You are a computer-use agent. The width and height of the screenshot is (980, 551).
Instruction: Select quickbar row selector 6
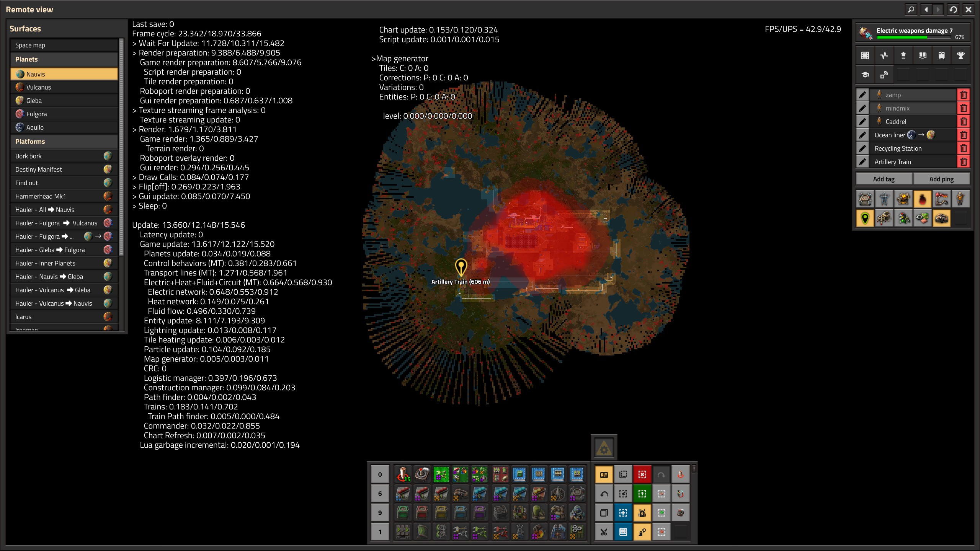tap(380, 494)
